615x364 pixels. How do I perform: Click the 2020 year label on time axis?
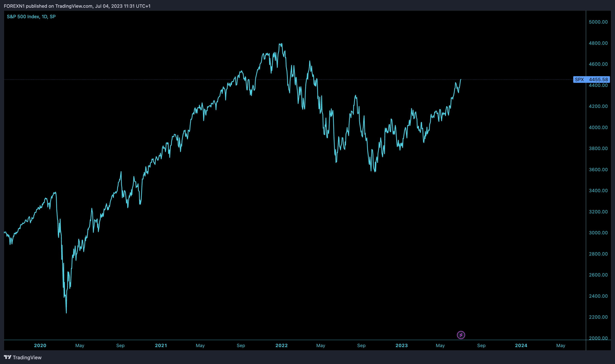pos(40,345)
